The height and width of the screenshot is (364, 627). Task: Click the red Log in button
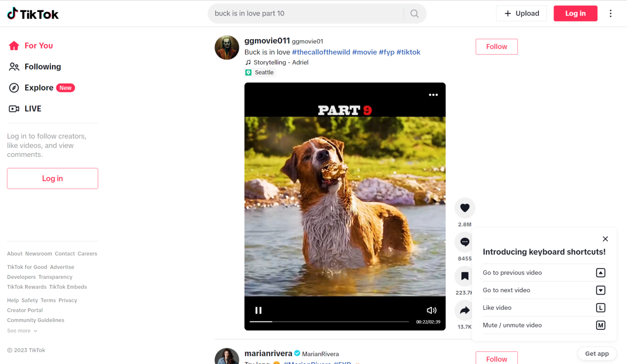pyautogui.click(x=575, y=13)
